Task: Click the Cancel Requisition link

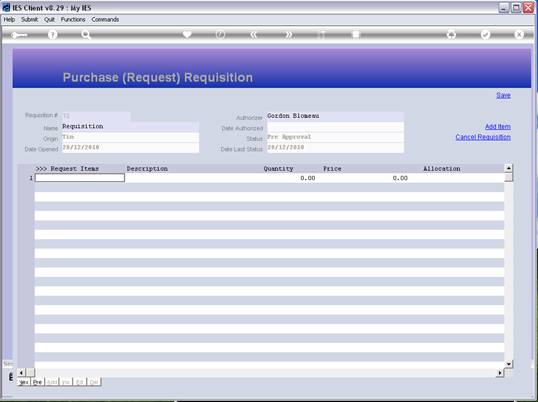Action: pos(483,137)
